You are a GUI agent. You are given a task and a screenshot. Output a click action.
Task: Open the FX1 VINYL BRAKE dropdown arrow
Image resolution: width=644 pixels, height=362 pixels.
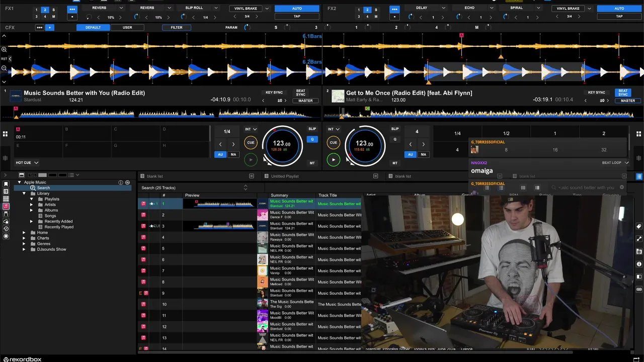point(267,9)
